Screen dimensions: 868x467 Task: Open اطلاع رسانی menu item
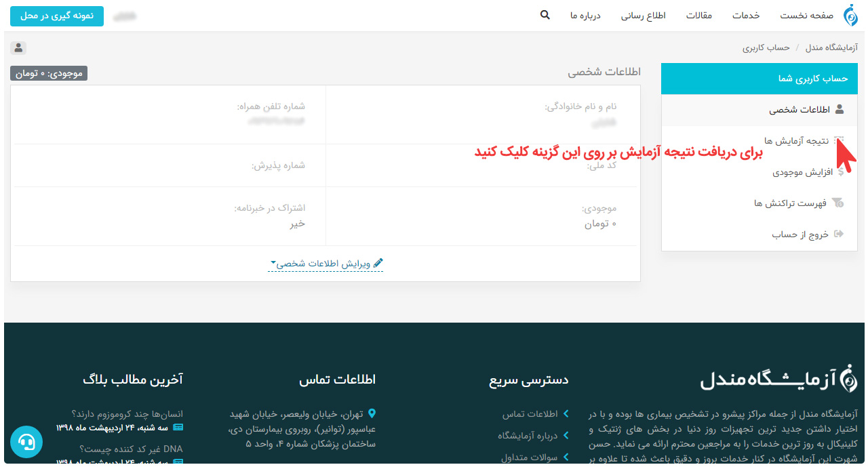point(644,16)
